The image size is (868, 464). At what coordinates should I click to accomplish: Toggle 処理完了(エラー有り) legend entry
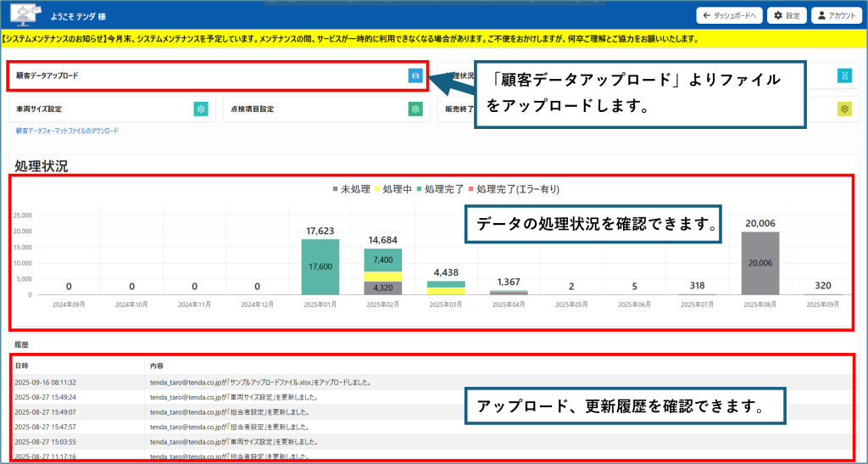coord(514,189)
